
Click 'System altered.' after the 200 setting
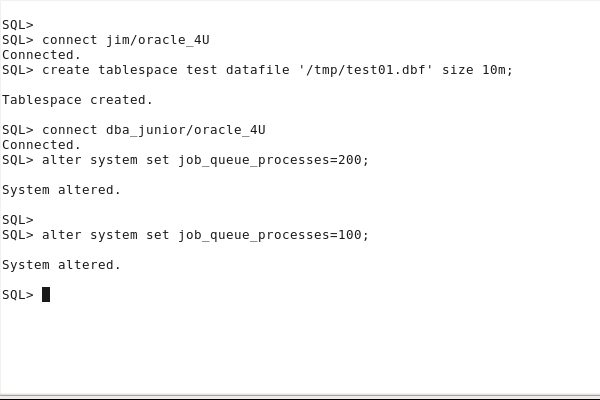click(61, 190)
